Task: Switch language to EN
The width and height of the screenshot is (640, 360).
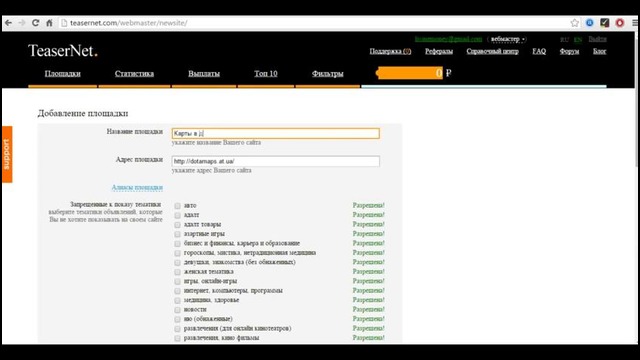Action: 578,40
